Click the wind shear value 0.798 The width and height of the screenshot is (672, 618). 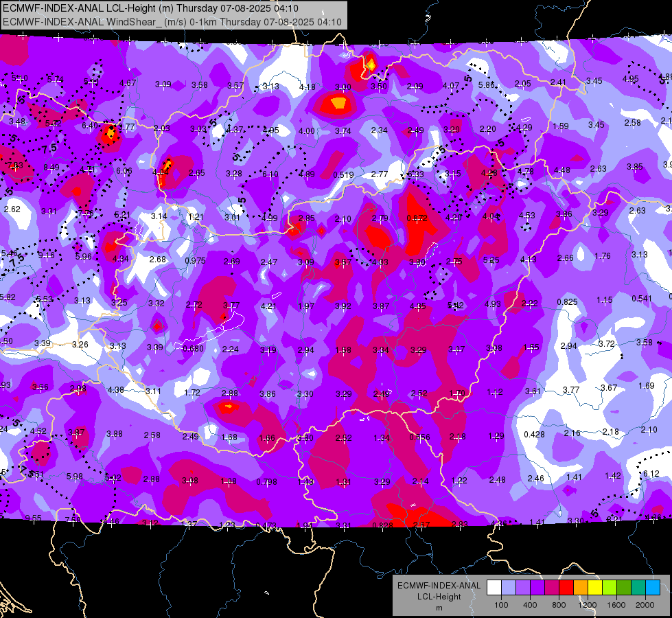266,482
